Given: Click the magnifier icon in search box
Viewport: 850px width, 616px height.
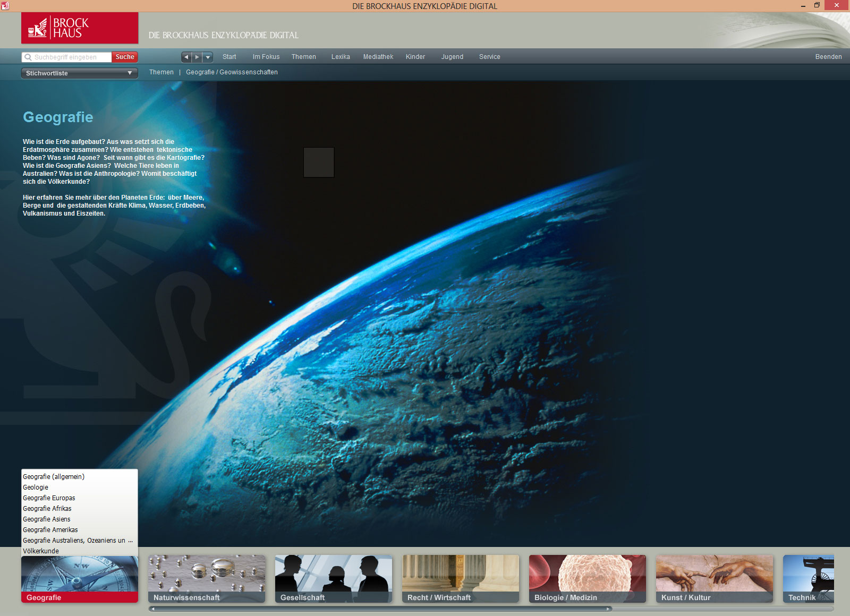Looking at the screenshot, I should [28, 57].
